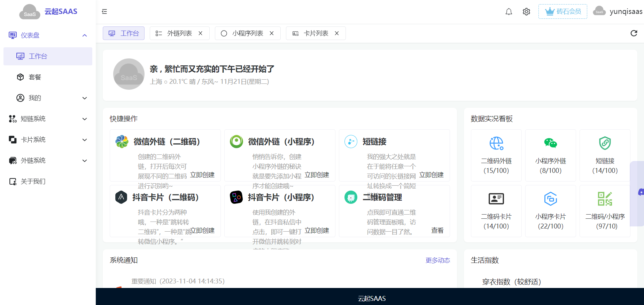Screen dimensions: 644x305
Task: Click the 二维码管理 green icon
Action: click(351, 197)
